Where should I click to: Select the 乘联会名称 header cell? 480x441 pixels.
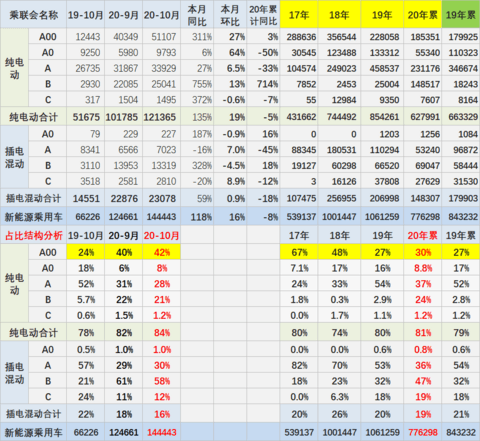point(33,15)
